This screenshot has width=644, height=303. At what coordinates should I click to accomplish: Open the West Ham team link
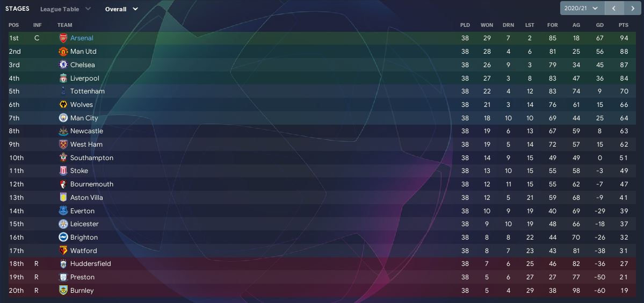[x=86, y=144]
